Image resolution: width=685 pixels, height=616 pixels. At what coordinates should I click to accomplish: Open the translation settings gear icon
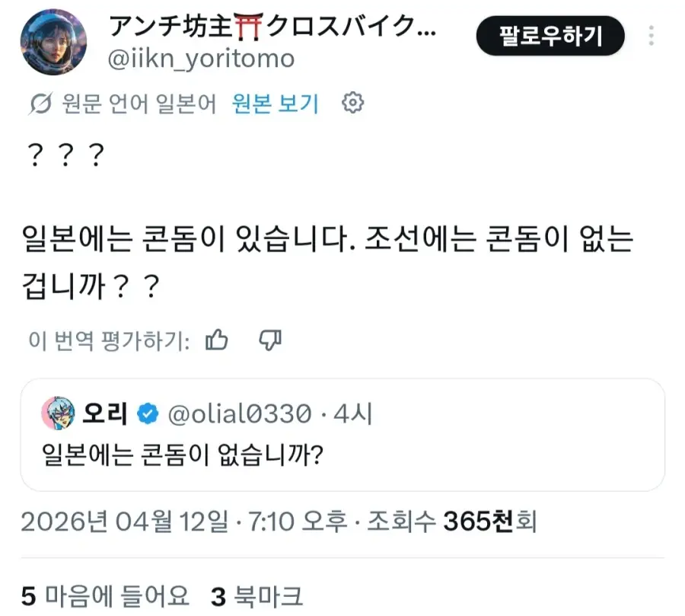pos(352,105)
